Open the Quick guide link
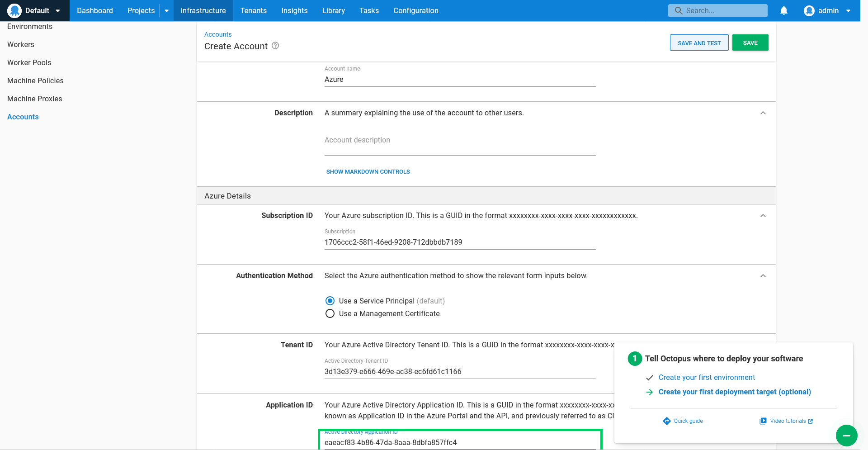Screen dimensions: 868x450 pyautogui.click(x=688, y=421)
